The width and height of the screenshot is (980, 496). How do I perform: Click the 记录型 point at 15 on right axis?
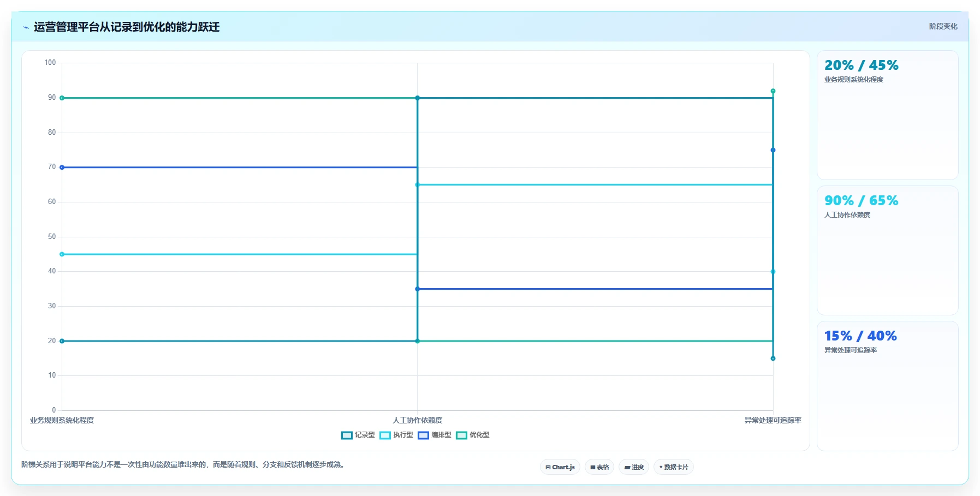(x=773, y=358)
